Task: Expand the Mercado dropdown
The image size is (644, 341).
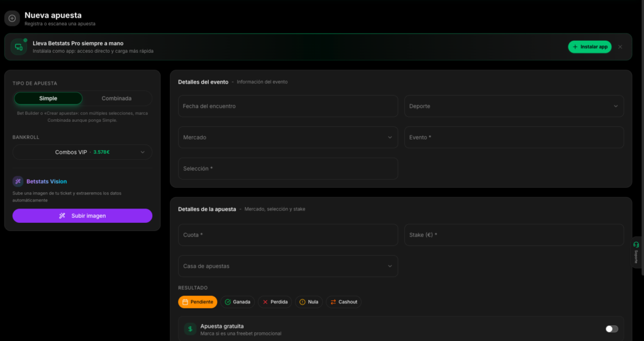Action: click(288, 138)
